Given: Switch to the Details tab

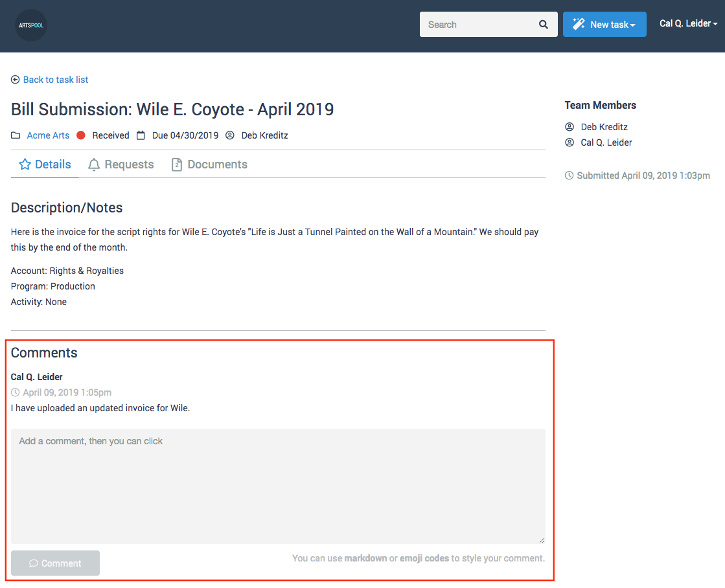Looking at the screenshot, I should (x=45, y=164).
